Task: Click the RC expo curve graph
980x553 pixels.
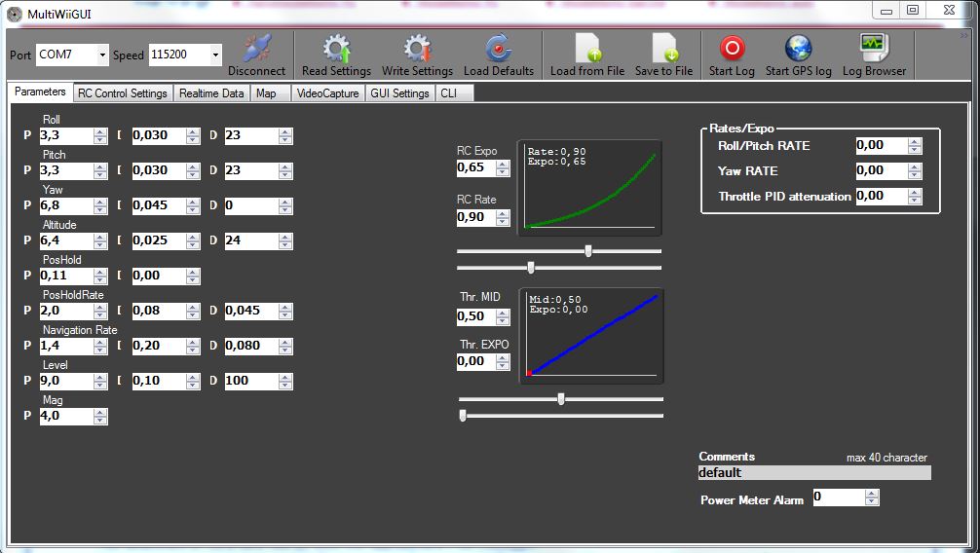Action: pyautogui.click(x=589, y=188)
